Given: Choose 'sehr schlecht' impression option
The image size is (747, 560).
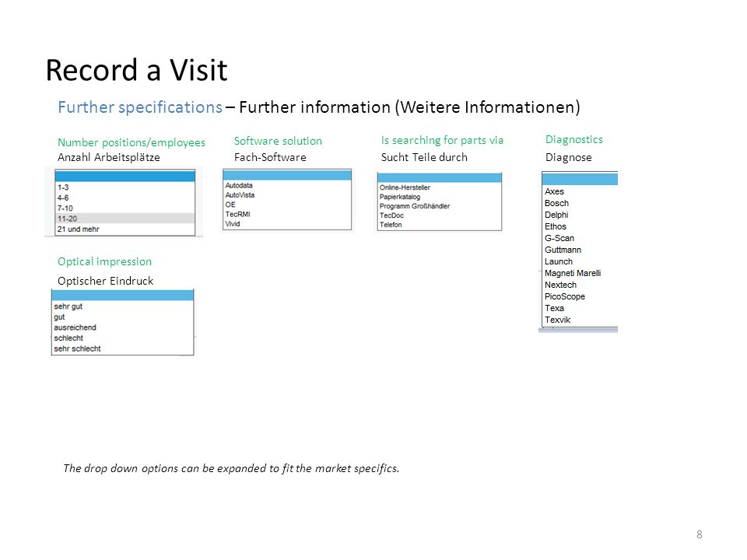Looking at the screenshot, I should (x=122, y=348).
